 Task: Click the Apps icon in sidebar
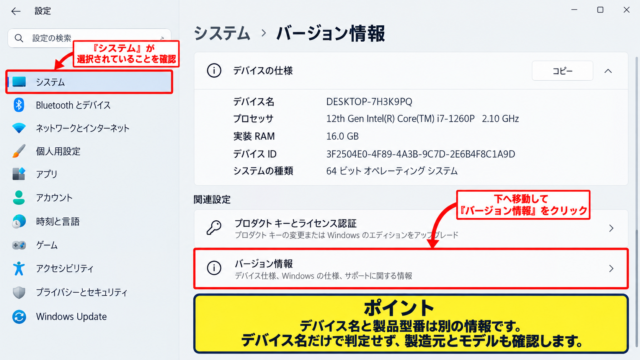point(19,174)
